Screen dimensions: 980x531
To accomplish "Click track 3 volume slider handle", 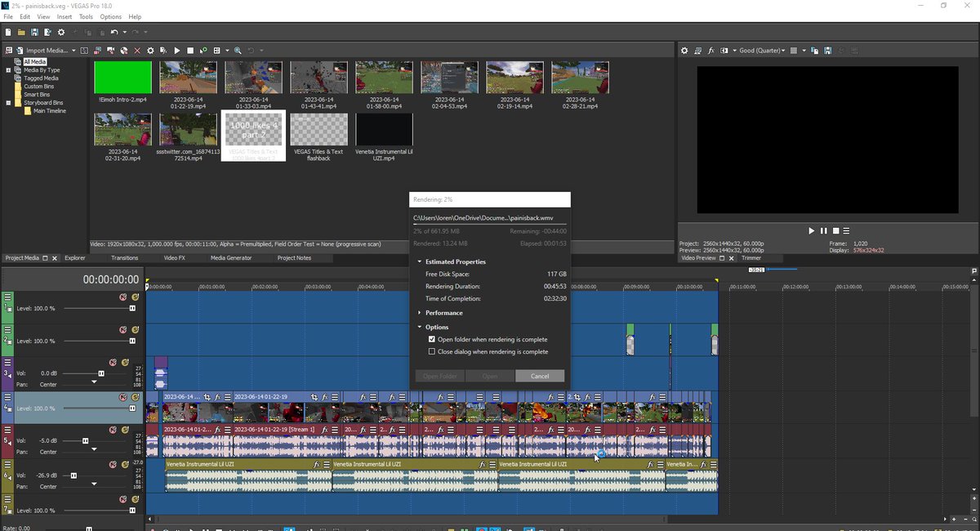I will click(x=101, y=373).
